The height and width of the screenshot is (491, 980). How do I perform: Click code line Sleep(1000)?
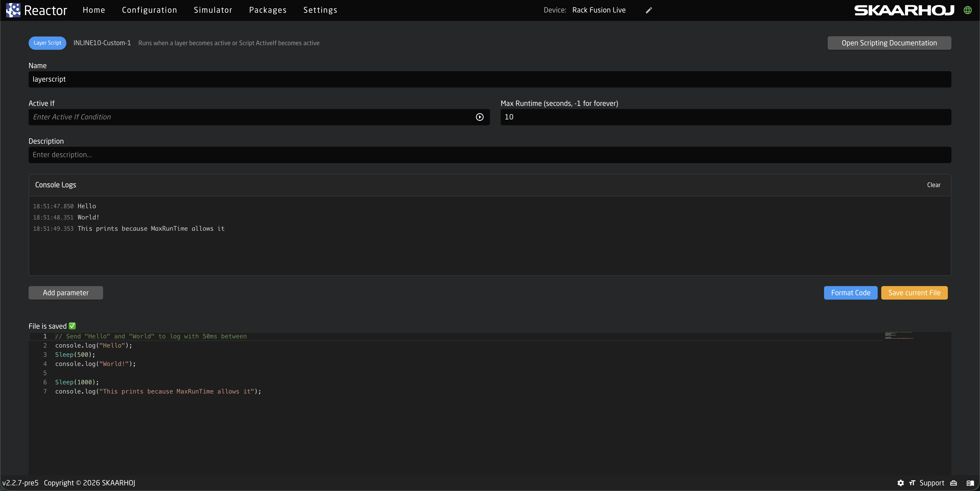(77, 382)
